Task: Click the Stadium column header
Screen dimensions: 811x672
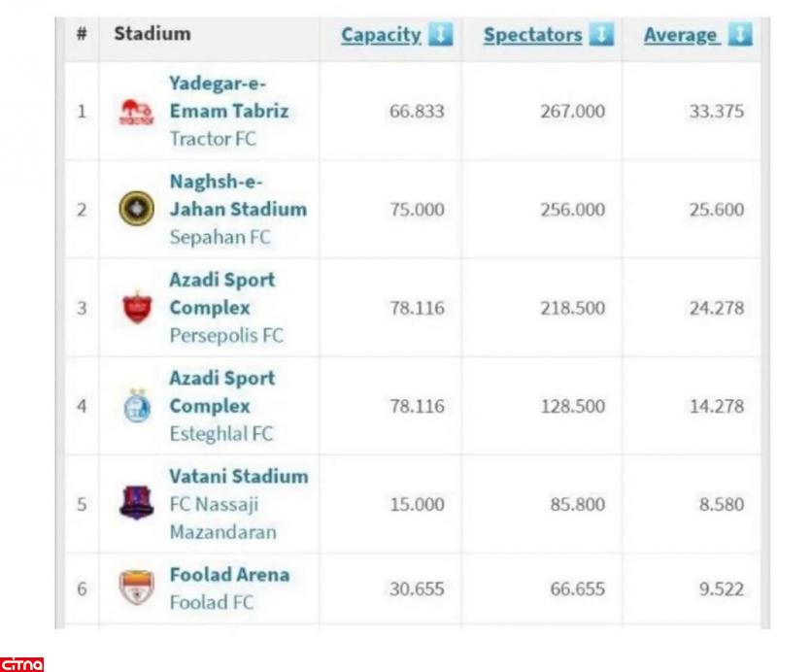Action: click(152, 34)
